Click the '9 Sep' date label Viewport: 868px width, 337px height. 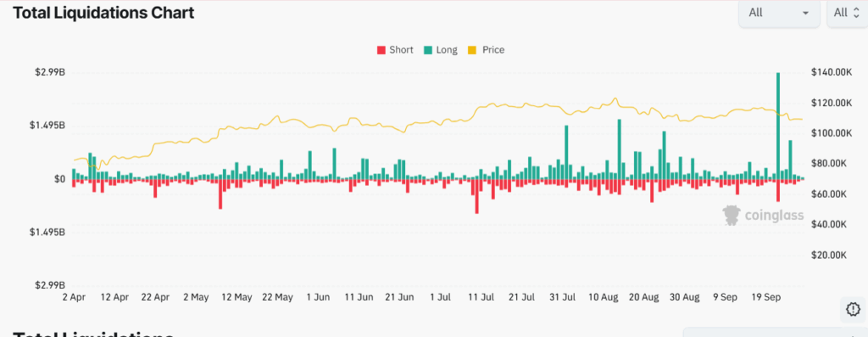coord(725,298)
